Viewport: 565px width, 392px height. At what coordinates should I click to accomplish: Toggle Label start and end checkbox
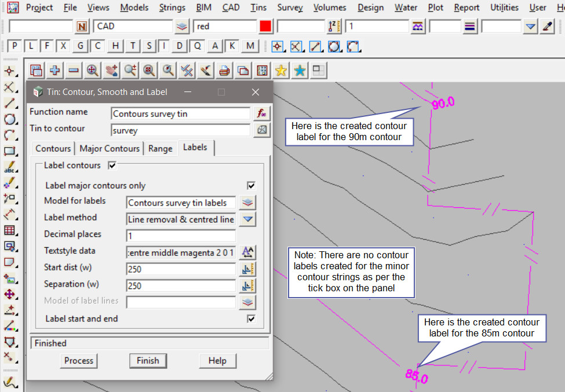(x=251, y=318)
